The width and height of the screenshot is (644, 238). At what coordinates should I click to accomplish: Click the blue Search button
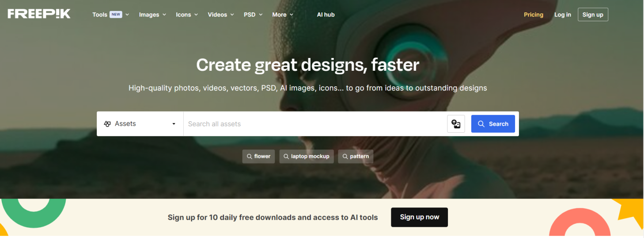click(x=493, y=124)
